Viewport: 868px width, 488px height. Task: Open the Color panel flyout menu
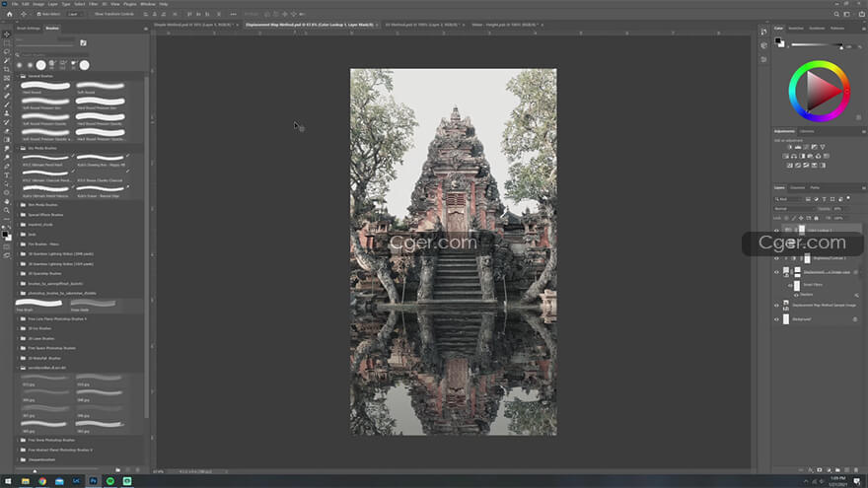863,29
